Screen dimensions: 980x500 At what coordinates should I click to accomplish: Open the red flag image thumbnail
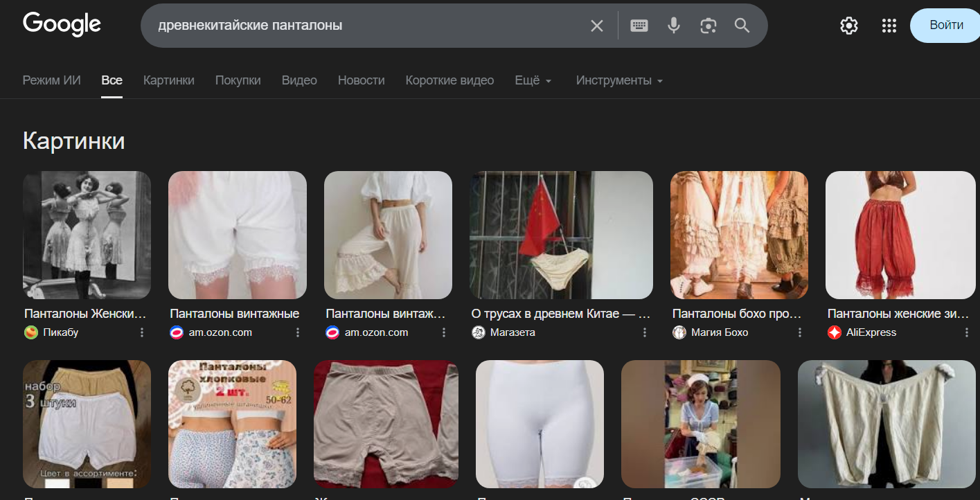561,235
